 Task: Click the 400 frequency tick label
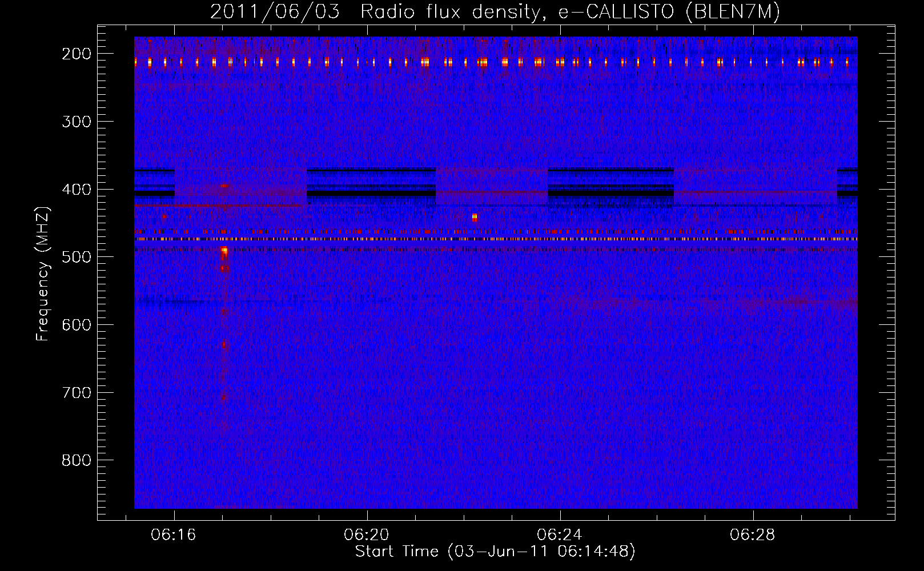[x=76, y=190]
